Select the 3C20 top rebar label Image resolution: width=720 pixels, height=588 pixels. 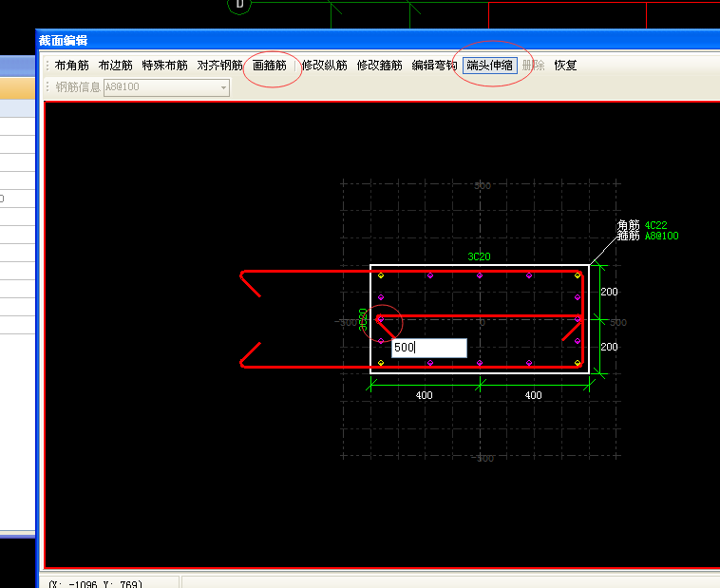pyautogui.click(x=479, y=256)
